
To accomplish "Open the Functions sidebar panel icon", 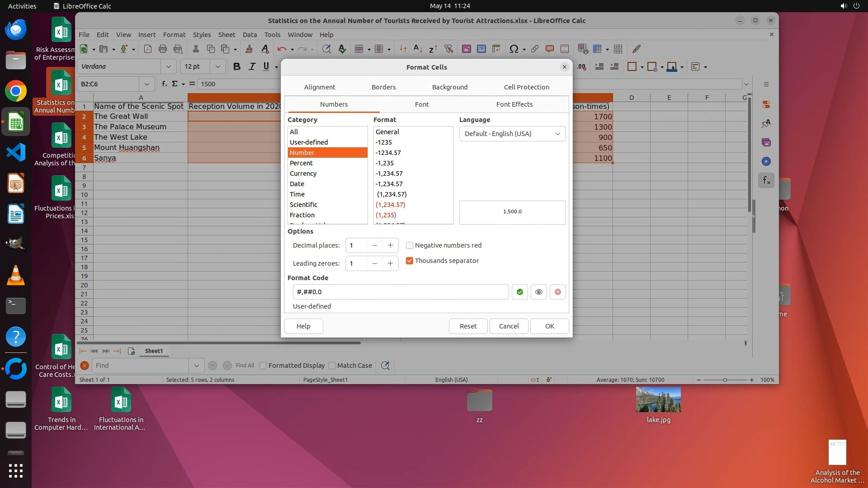I will pyautogui.click(x=766, y=181).
